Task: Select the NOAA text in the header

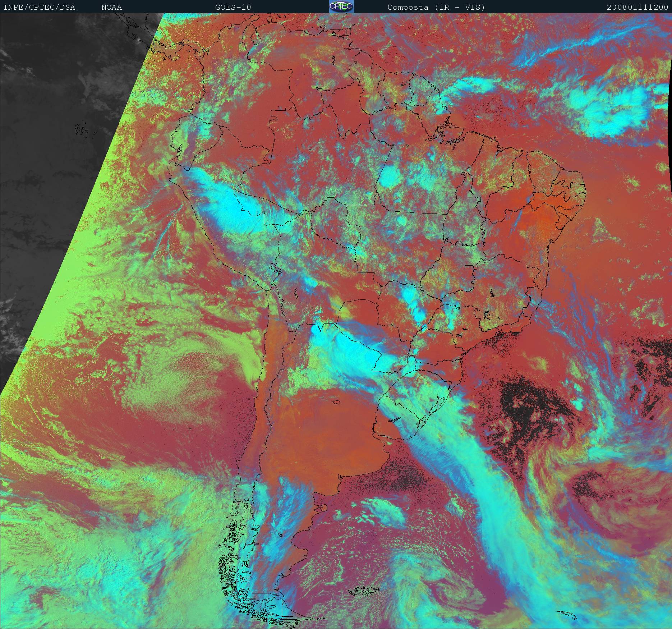Action: tap(111, 7)
